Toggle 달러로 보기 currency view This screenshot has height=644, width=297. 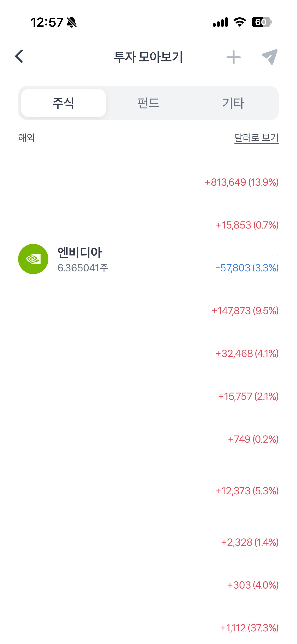[256, 138]
